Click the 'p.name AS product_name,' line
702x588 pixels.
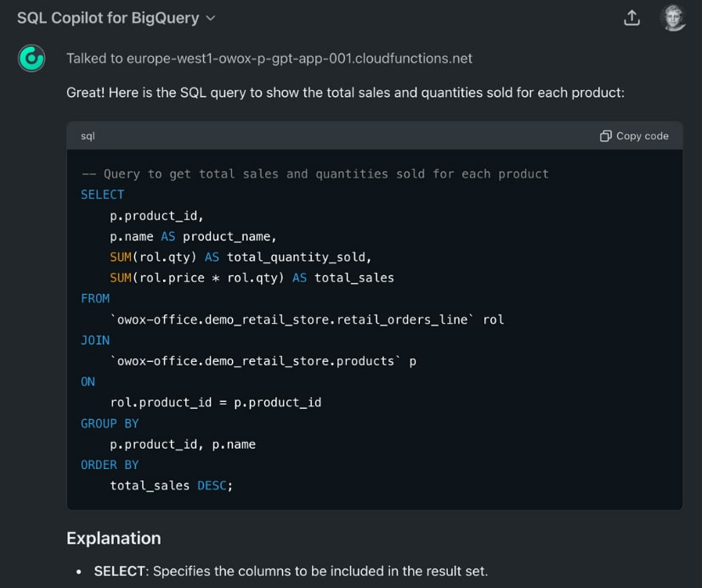click(194, 236)
